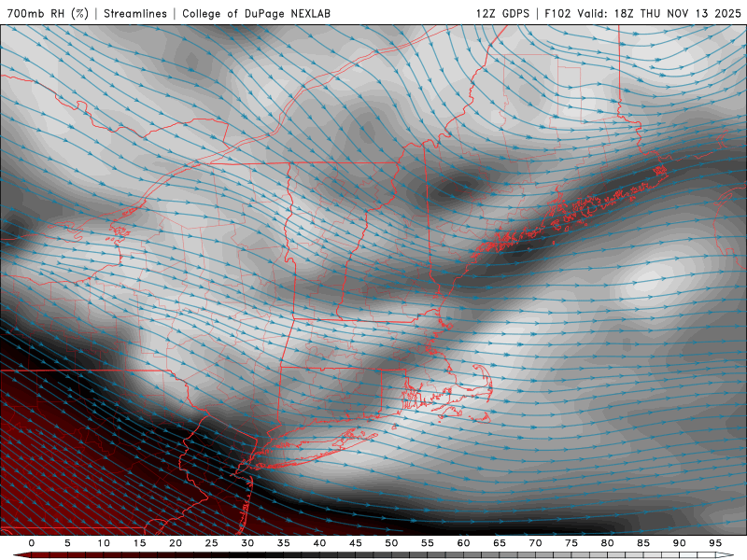
Task: Click the '50' value on the color scale
Action: click(391, 543)
